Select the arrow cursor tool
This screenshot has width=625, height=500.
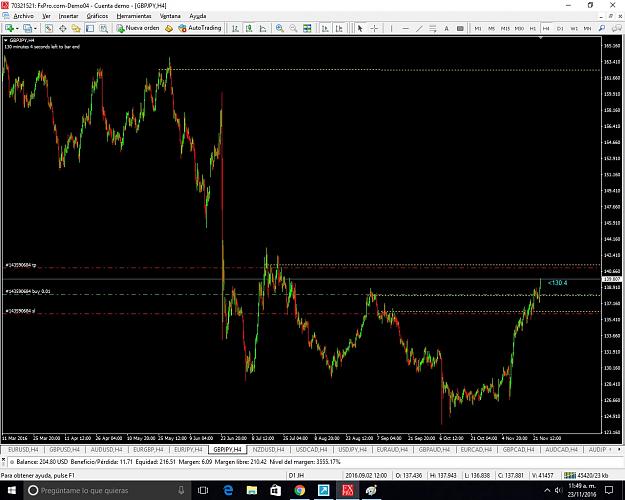click(360, 28)
